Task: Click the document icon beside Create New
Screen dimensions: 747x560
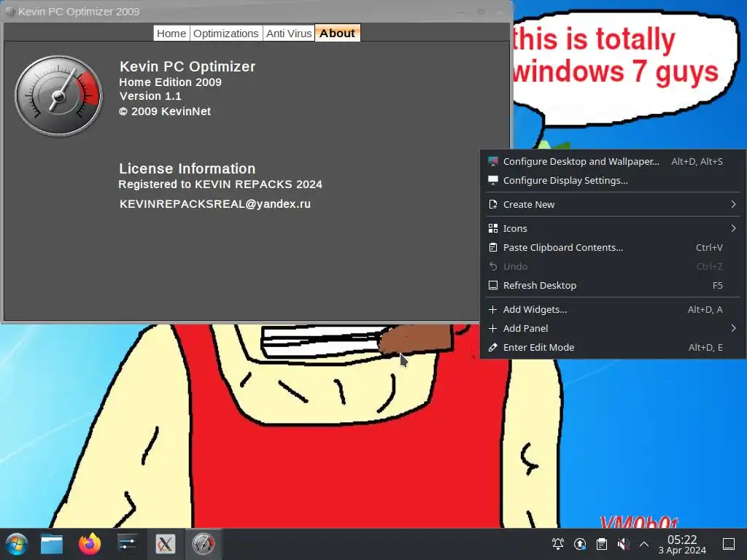Action: (x=493, y=204)
